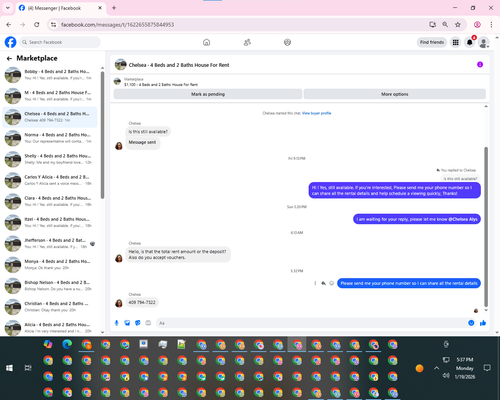Image resolution: width=500 pixels, height=400 pixels.
Task: Open the Windows Start menu
Action: tap(9, 368)
